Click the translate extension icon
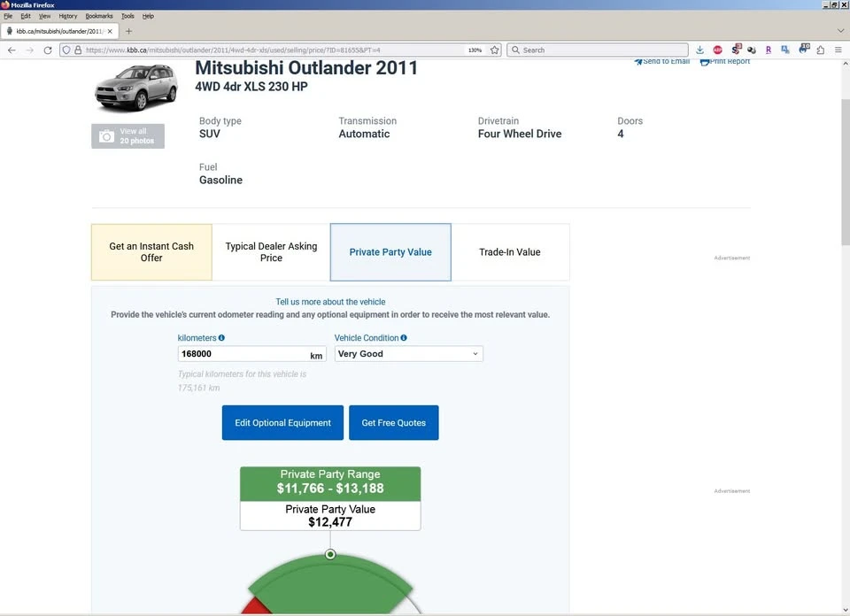Screen dimensions: 850x616 pyautogui.click(x=785, y=50)
